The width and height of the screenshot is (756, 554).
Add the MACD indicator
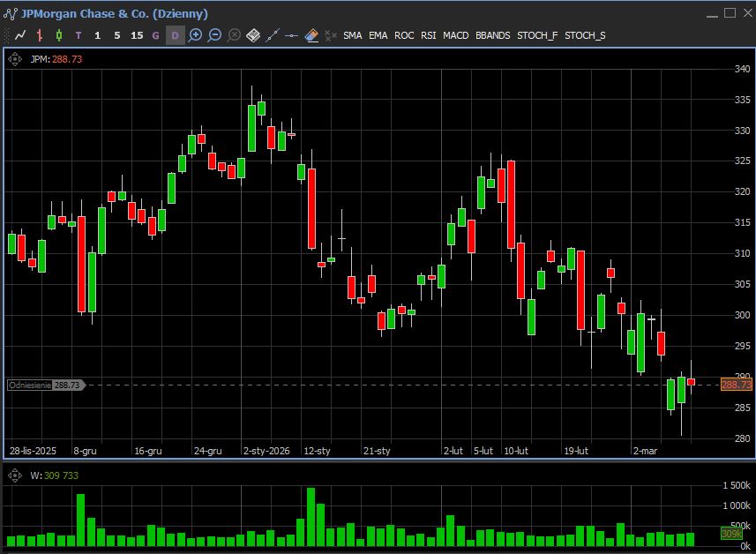point(455,35)
